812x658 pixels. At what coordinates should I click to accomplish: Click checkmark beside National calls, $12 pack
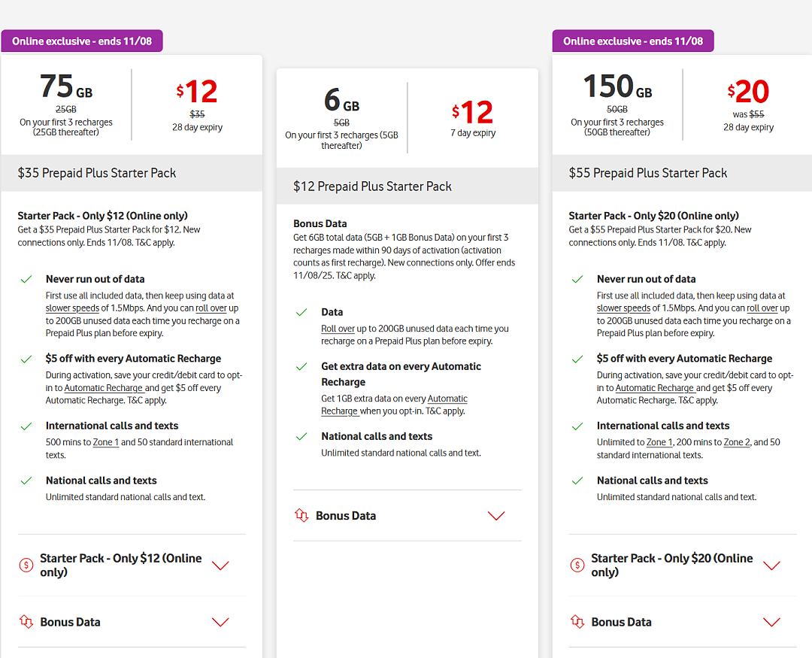(x=301, y=437)
